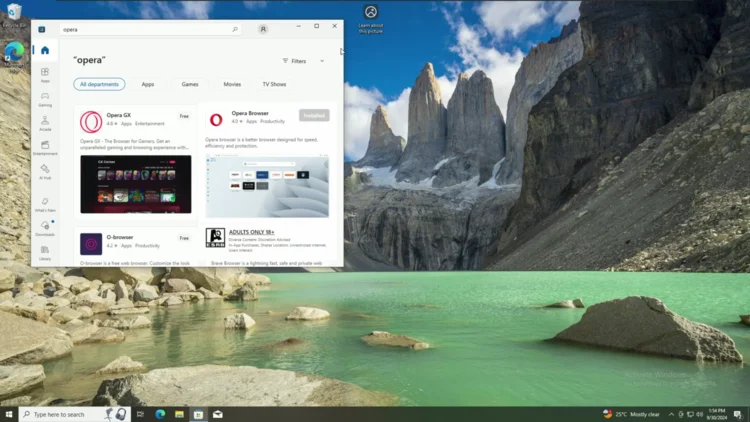750x422 pixels.
Task: Open Task View in the taskbar
Action: click(x=140, y=414)
